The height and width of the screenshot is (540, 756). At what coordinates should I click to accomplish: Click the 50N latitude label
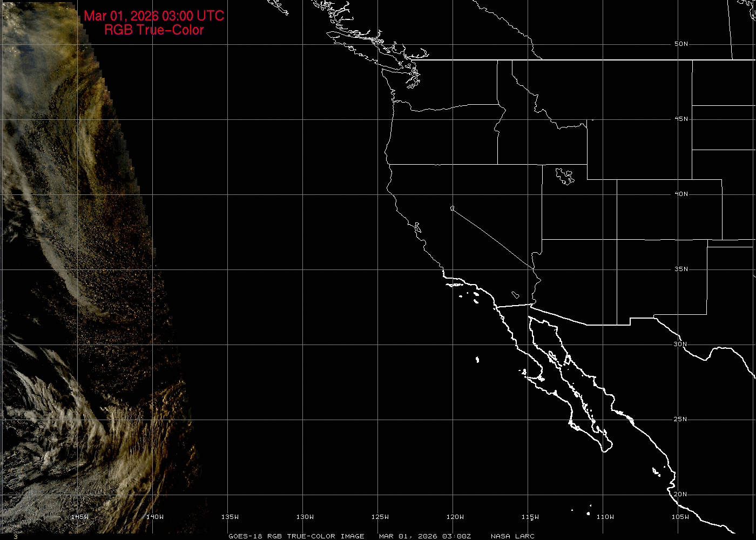(x=681, y=44)
